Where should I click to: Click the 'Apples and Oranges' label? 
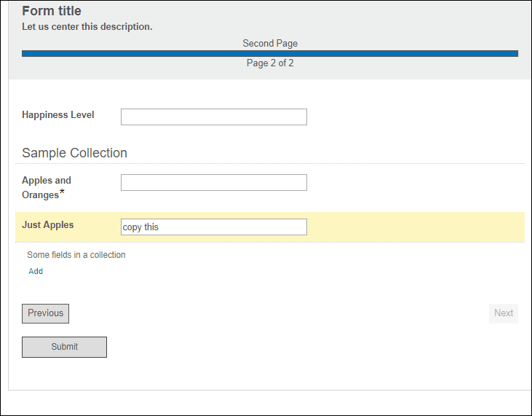click(x=47, y=187)
